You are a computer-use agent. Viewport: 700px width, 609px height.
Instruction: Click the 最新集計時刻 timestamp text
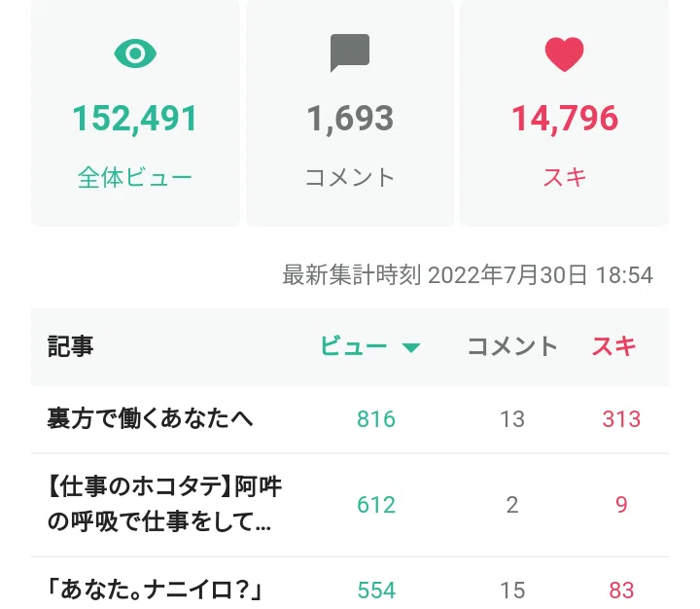point(468,274)
